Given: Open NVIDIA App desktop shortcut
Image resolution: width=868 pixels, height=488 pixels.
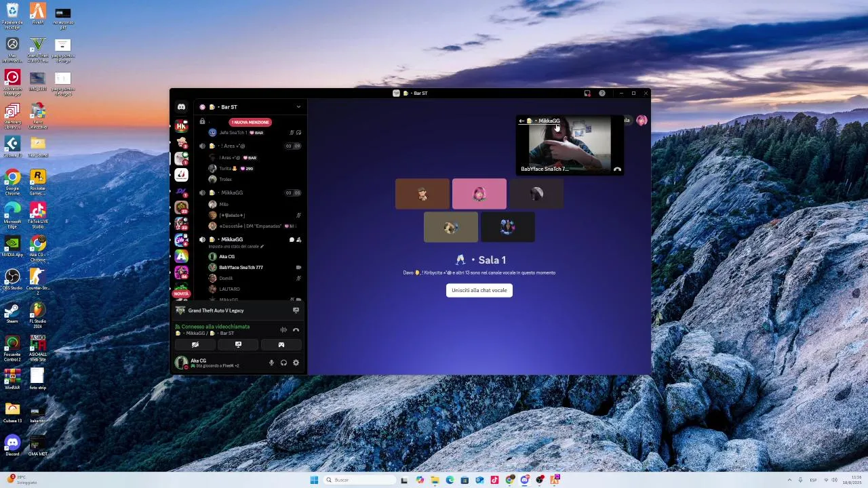Looking at the screenshot, I should [12, 246].
